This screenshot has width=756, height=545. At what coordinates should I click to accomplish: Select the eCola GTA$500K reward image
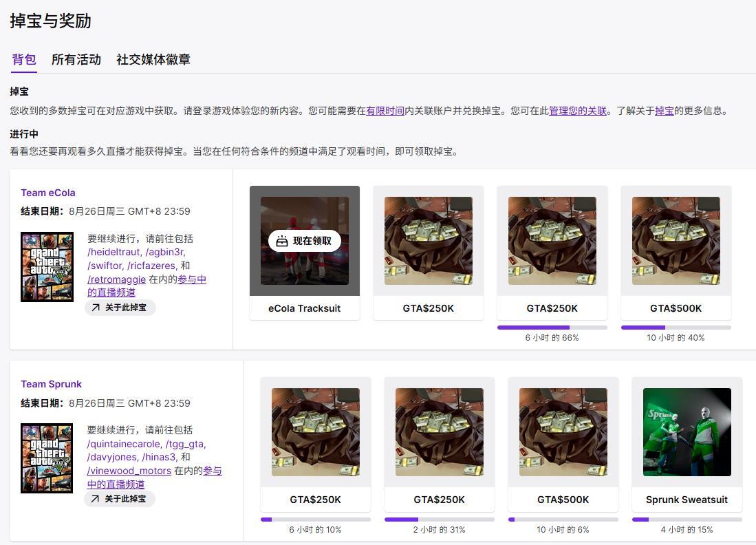[676, 241]
